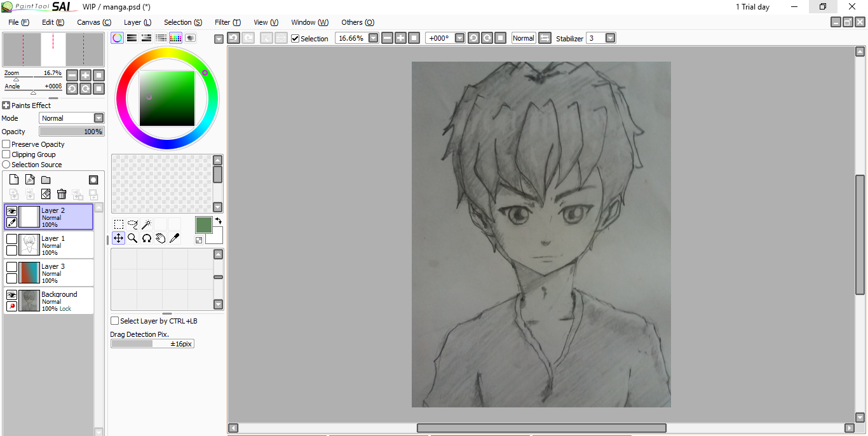
Task: Select the Layer 3 thumbnail
Action: [29, 272]
